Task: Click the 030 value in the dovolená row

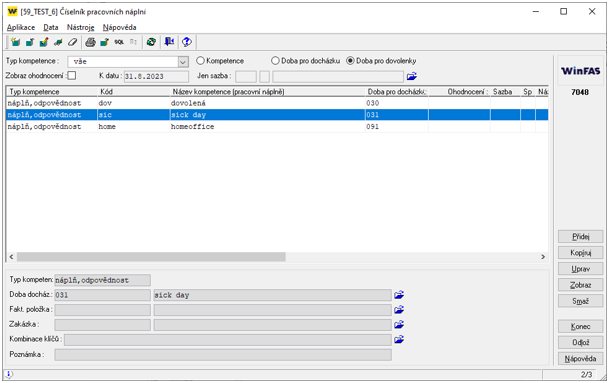Action: click(x=372, y=103)
